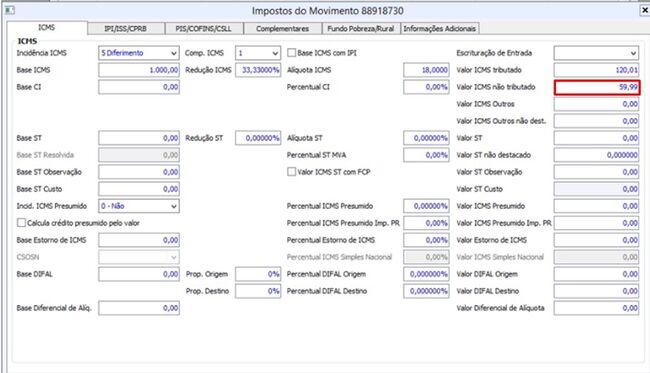Viewport: 650px width, 373px height.
Task: Click Percentual DIFAL Origem field
Action: [426, 274]
